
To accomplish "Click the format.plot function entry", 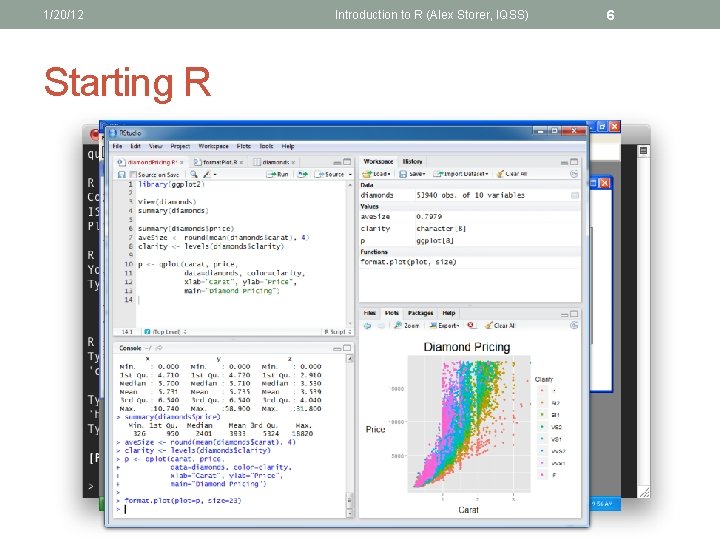I will 408,262.
